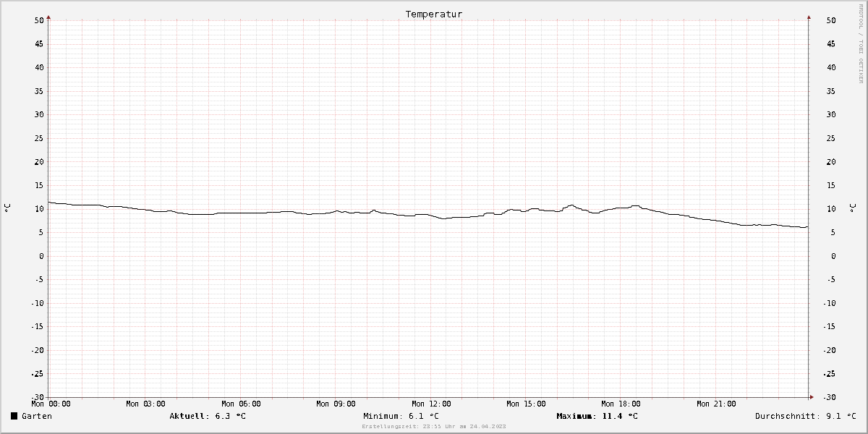Screen dimensions: 868x434
Task: Click the chart title Temperatur
Action: coord(434,14)
